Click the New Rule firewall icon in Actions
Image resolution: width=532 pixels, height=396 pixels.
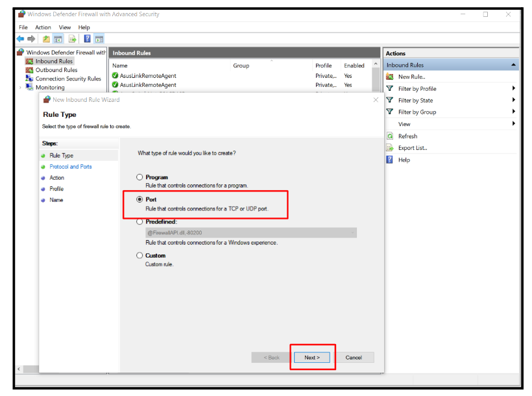pyautogui.click(x=390, y=77)
